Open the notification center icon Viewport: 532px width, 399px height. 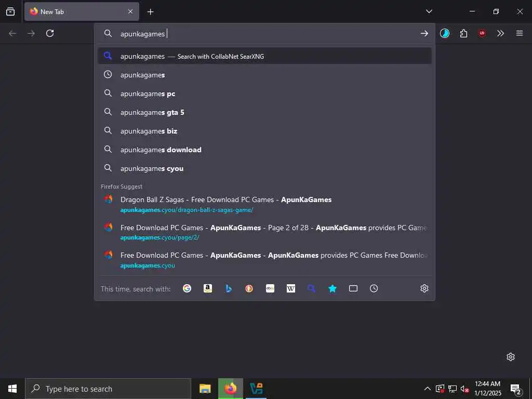[x=516, y=389]
